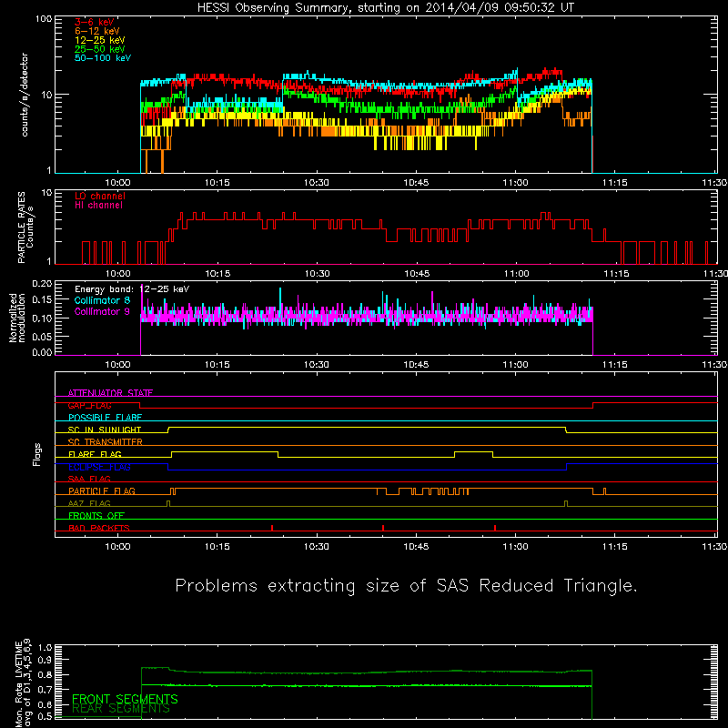Click the last BAD_PACKETS red tick marker
728x728 pixels.
pos(495,528)
